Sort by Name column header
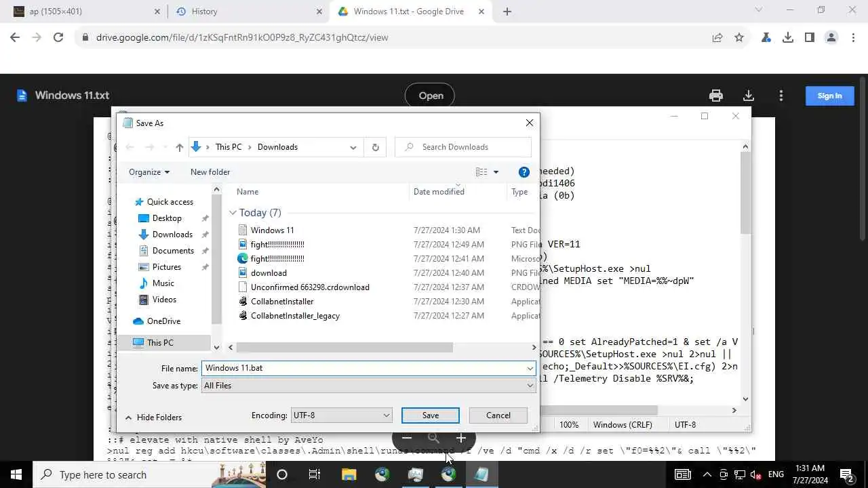This screenshot has height=488, width=868. 248,192
